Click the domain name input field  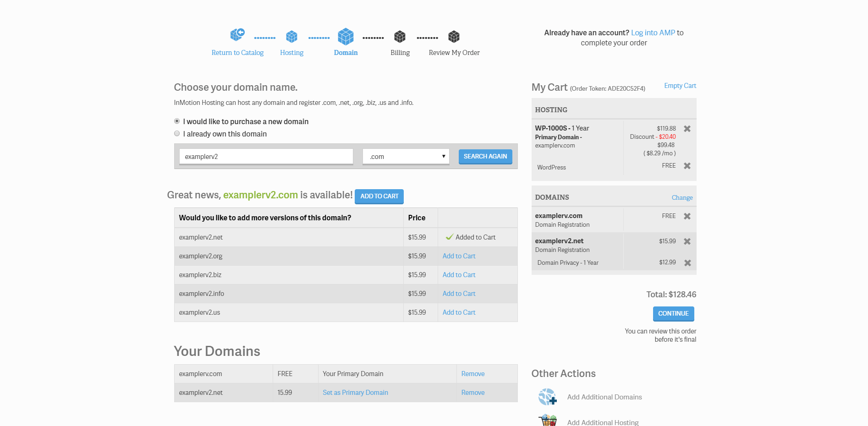[x=266, y=157]
